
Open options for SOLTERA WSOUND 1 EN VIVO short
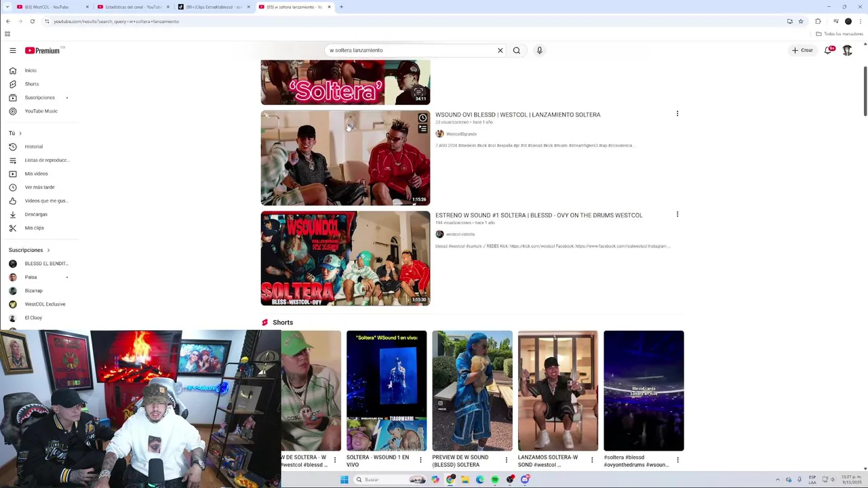point(420,460)
